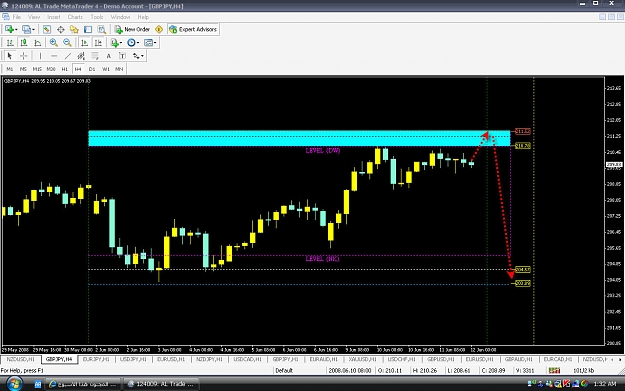Set timeframe to D1
Viewport: 625px width, 391px height.
tap(92, 69)
